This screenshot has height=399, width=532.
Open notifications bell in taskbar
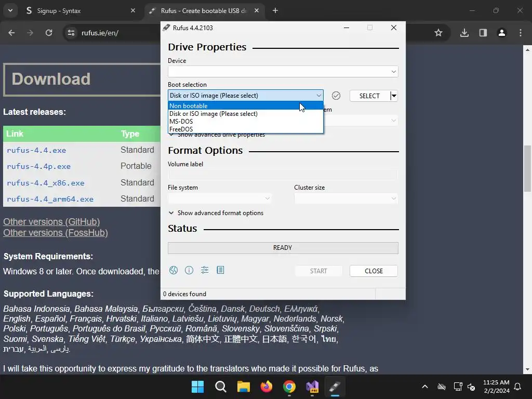[518, 387]
